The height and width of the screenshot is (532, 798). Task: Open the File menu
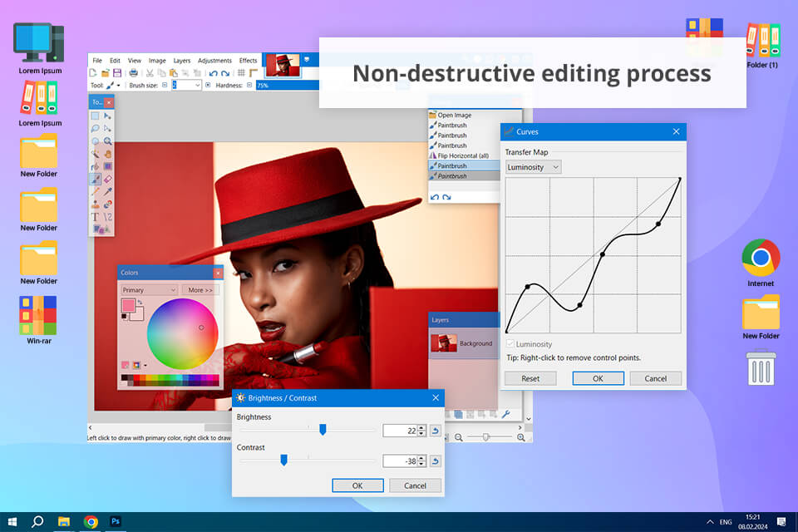[x=97, y=61]
